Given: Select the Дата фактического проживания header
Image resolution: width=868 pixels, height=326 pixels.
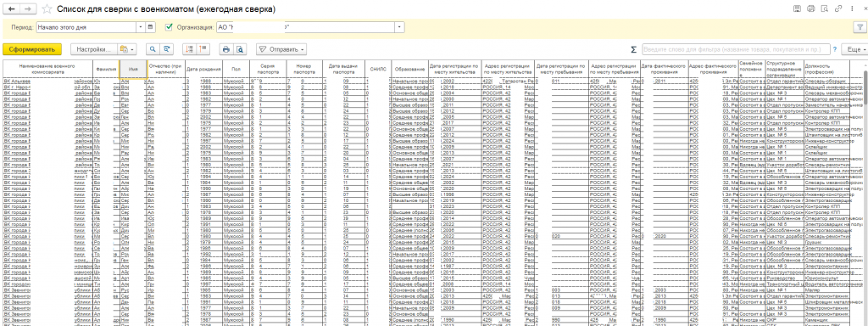Looking at the screenshot, I should coord(664,70).
